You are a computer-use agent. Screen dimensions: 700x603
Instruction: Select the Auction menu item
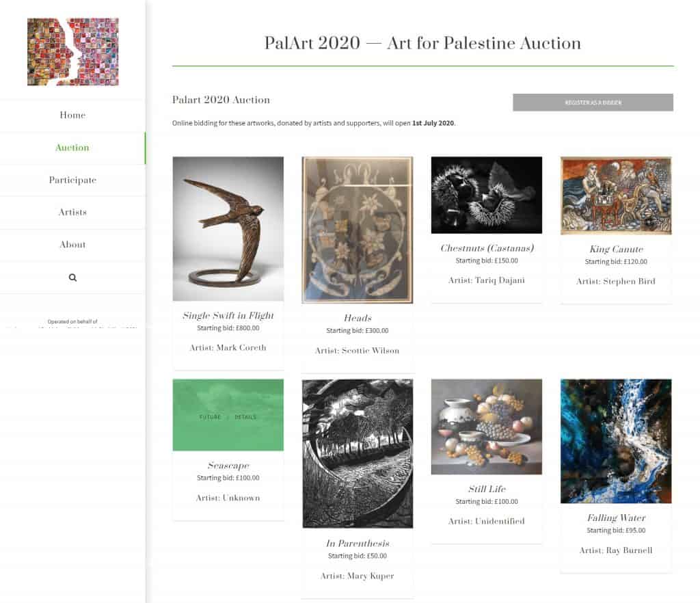[x=72, y=148]
